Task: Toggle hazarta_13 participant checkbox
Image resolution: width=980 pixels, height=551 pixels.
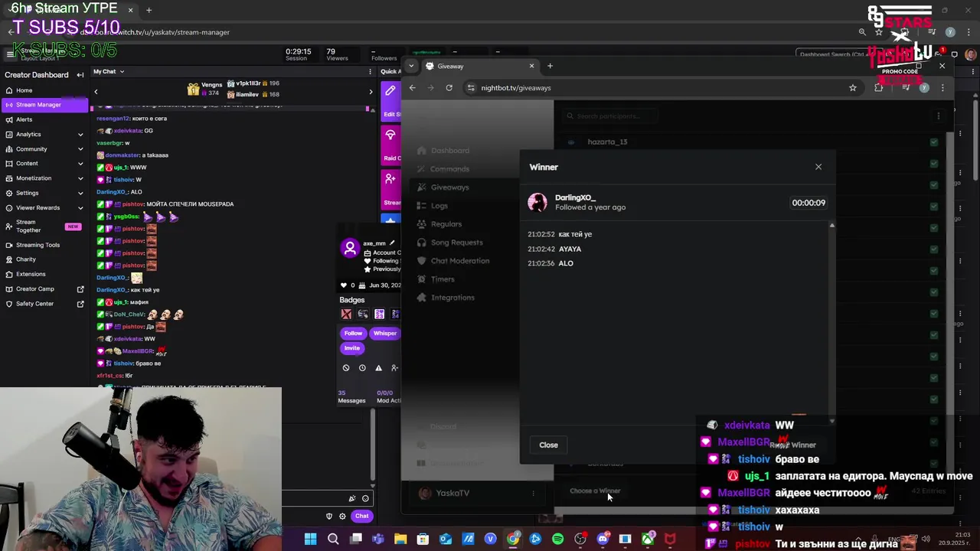Action: pos(934,142)
